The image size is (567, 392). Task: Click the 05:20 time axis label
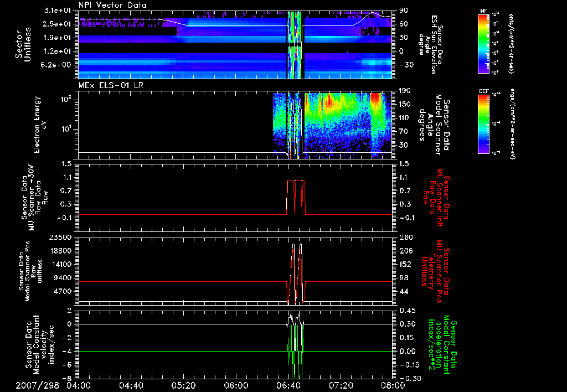click(183, 385)
